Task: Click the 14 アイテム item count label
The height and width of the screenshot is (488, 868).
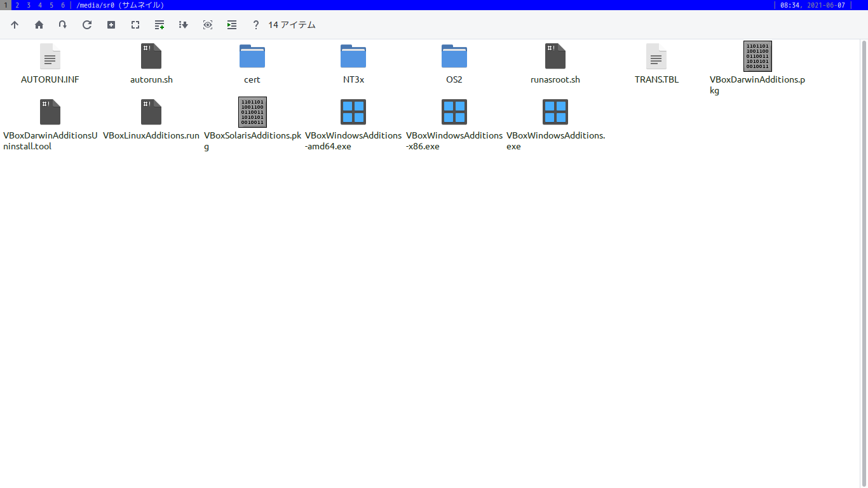Action: [x=292, y=25]
